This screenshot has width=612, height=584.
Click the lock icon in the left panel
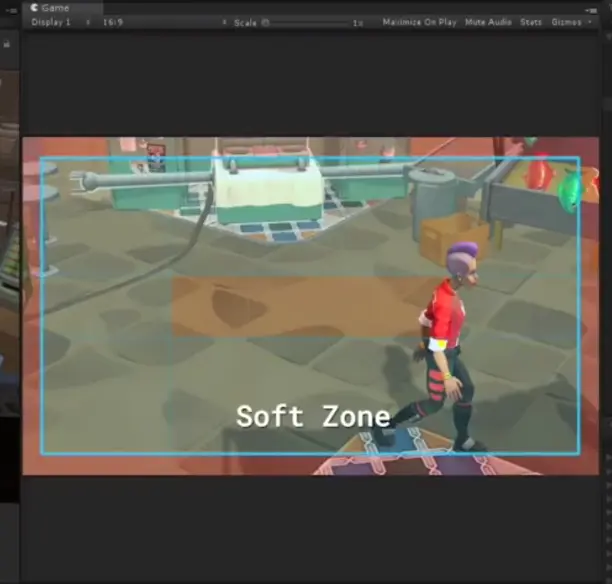[x=7, y=44]
